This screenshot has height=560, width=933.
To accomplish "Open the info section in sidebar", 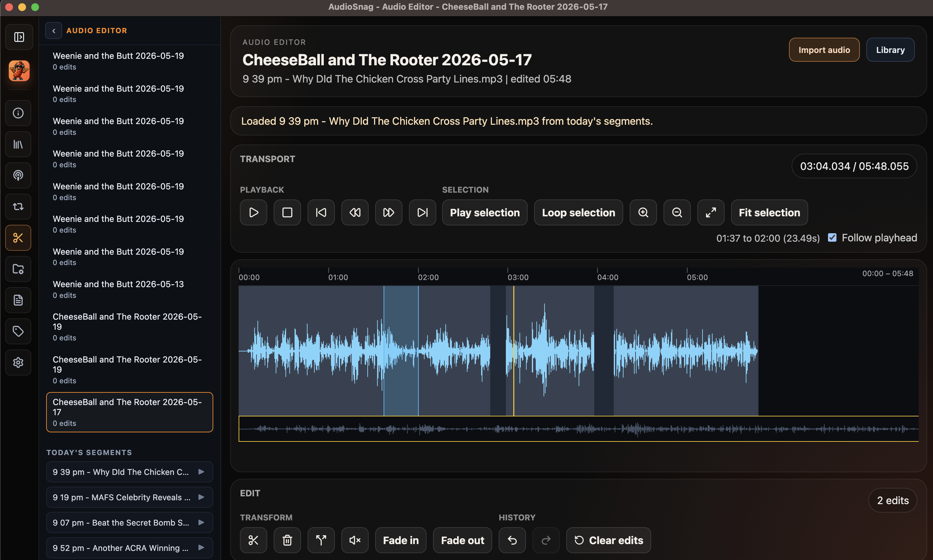I will point(18,113).
